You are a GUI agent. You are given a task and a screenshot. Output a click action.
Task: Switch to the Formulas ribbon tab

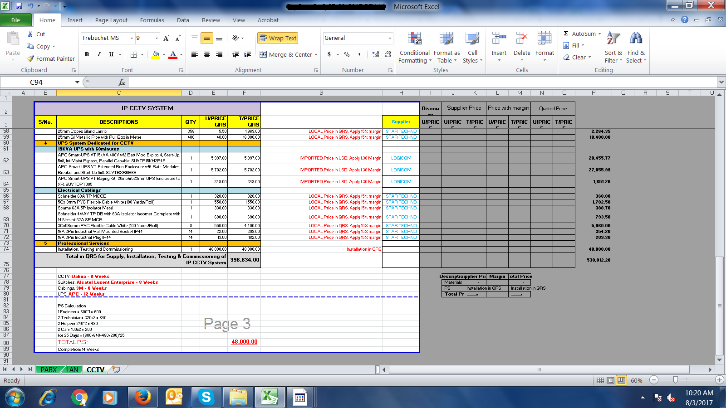(153, 19)
